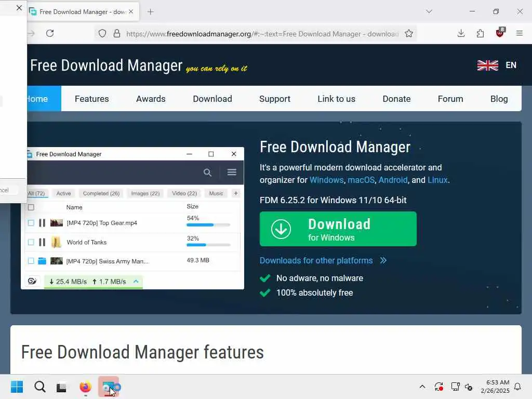Select the UK flag language icon
The height and width of the screenshot is (399, 532).
[x=487, y=65]
